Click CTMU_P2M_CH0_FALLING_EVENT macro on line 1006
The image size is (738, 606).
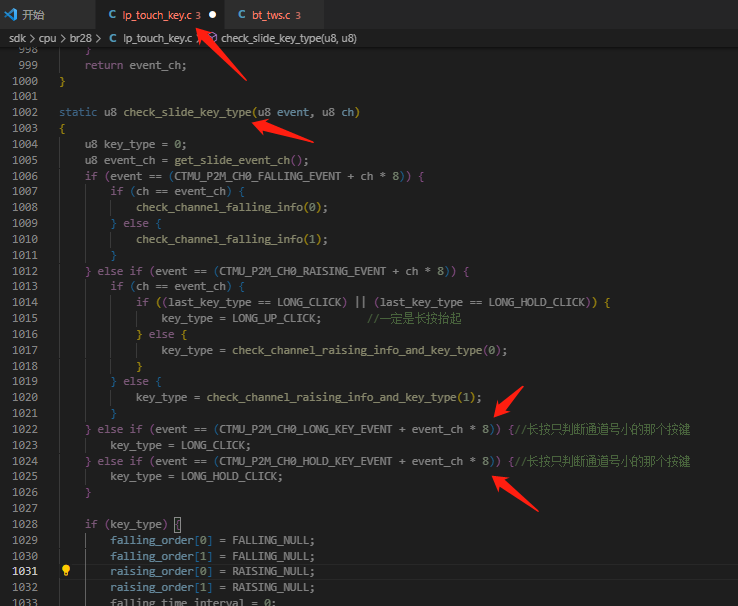click(x=257, y=176)
